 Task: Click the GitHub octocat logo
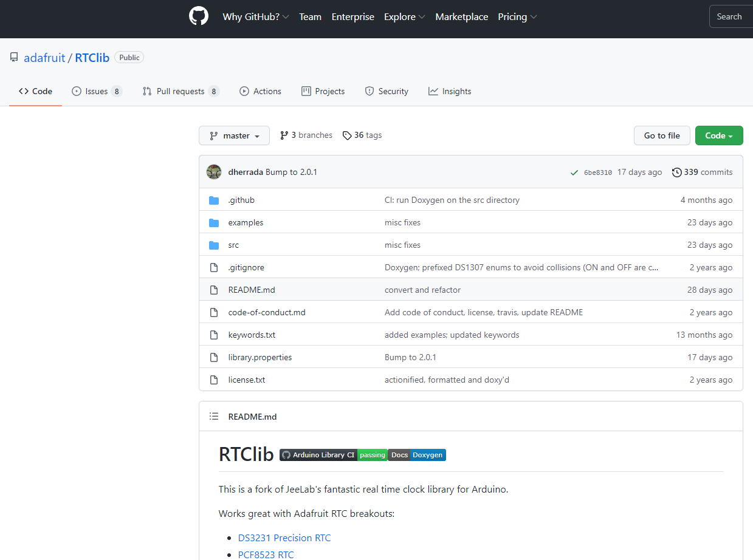[x=199, y=16]
